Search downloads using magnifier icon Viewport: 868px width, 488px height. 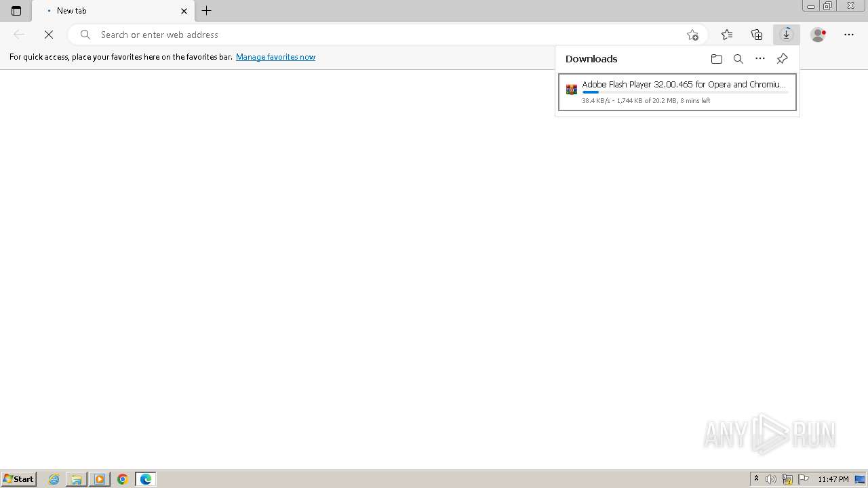pos(738,59)
